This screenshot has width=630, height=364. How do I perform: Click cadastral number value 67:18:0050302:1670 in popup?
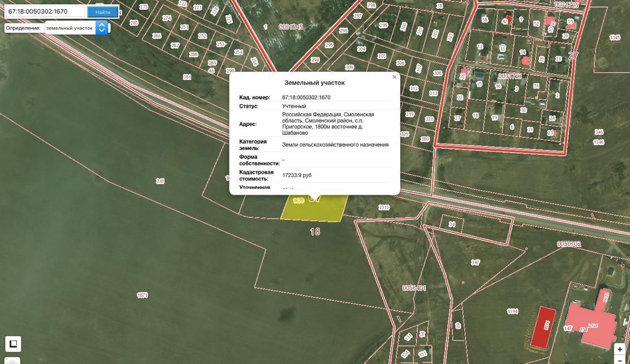(x=306, y=97)
